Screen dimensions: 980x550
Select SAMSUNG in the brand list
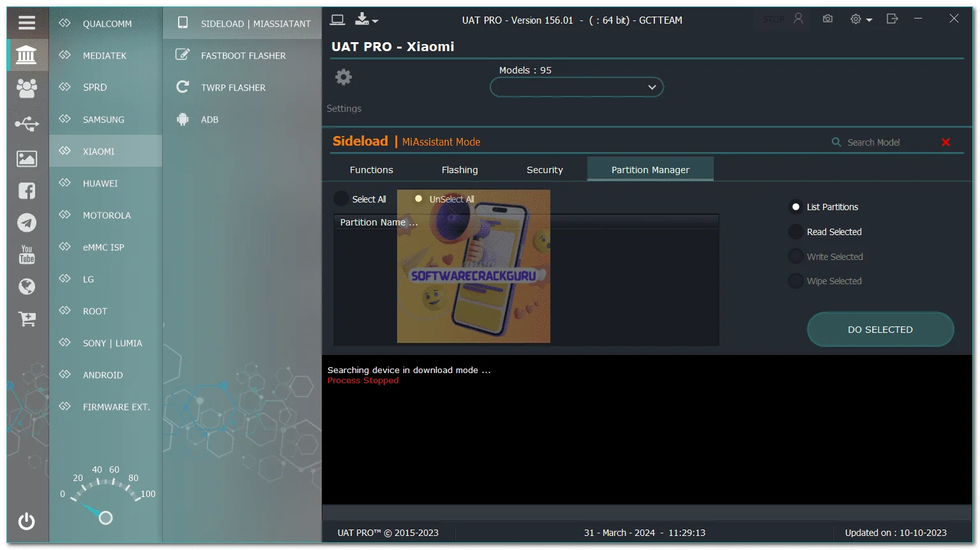point(106,119)
